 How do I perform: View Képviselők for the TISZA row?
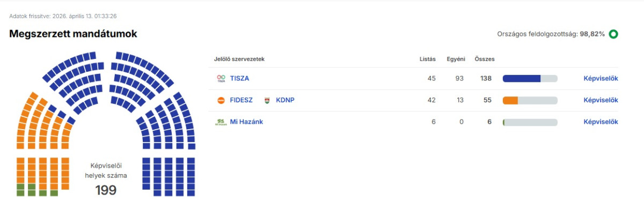tap(601, 78)
